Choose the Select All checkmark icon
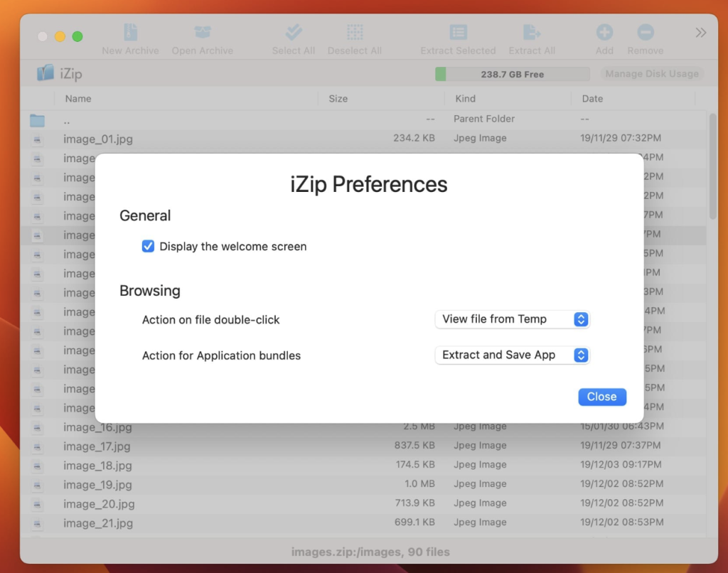Screen dimensions: 728x573 tap(294, 32)
